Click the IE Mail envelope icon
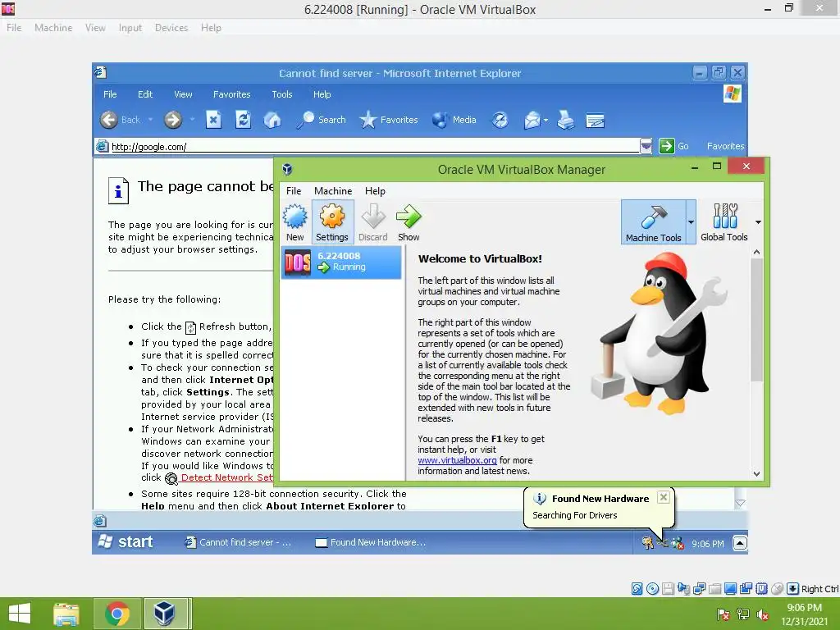This screenshot has width=840, height=630. pyautogui.click(x=532, y=120)
